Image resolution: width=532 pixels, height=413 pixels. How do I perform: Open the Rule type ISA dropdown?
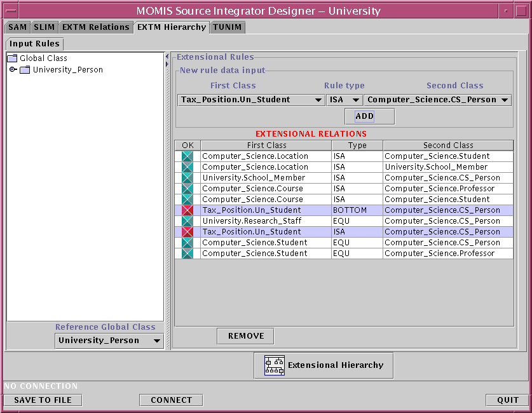(x=344, y=100)
